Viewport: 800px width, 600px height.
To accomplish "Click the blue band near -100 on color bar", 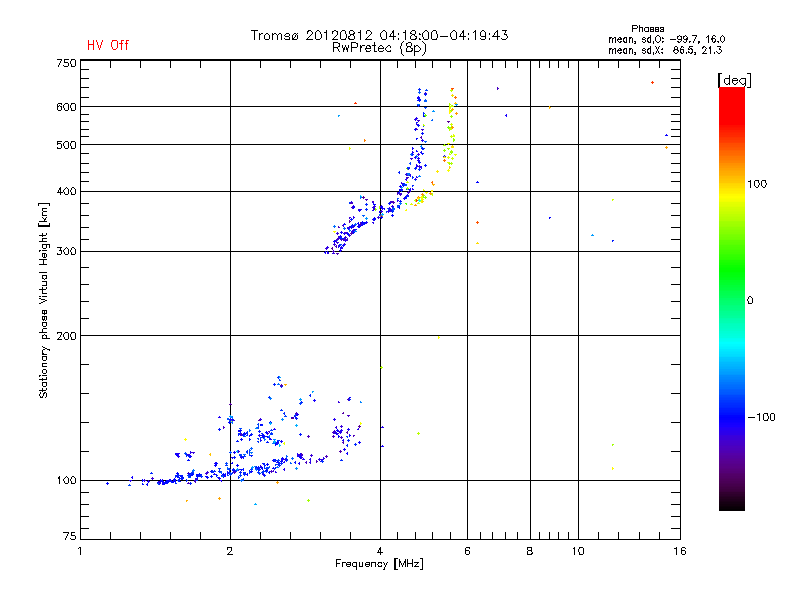I will 732,416.
